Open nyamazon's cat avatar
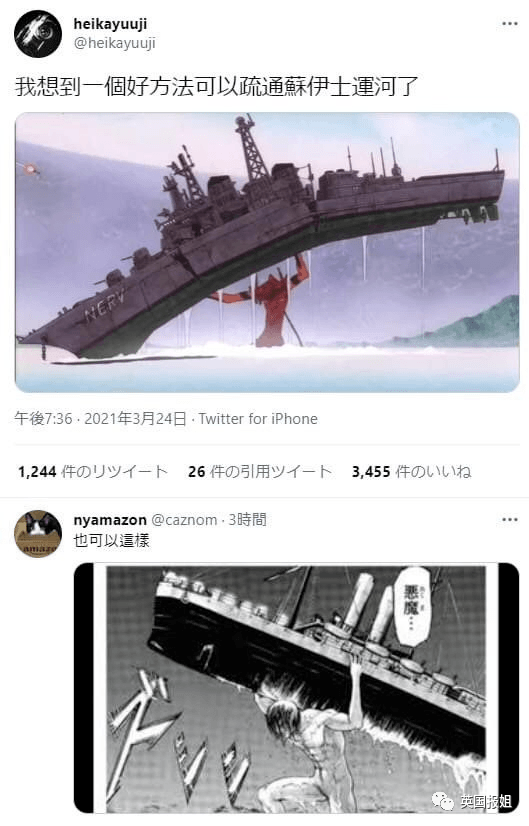 (37, 534)
